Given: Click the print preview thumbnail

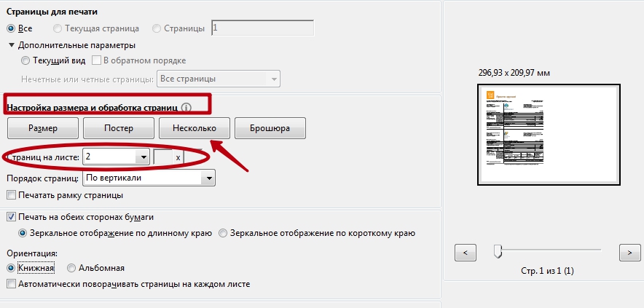Looking at the screenshot, I should (547, 135).
